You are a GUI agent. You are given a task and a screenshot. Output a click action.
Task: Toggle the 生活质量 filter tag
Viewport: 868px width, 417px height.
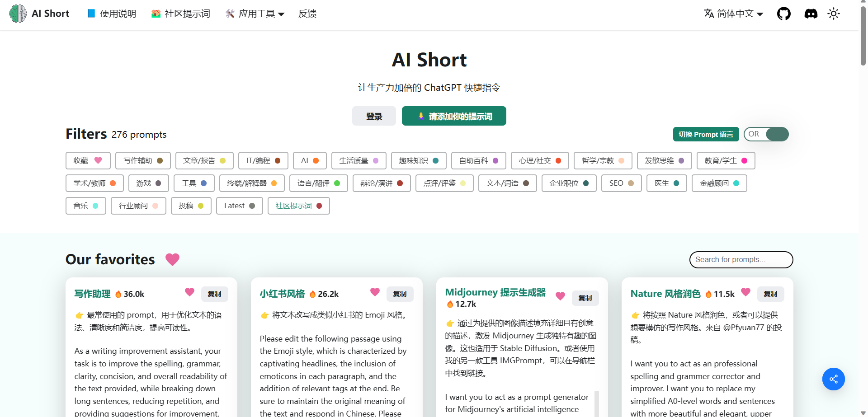point(359,161)
